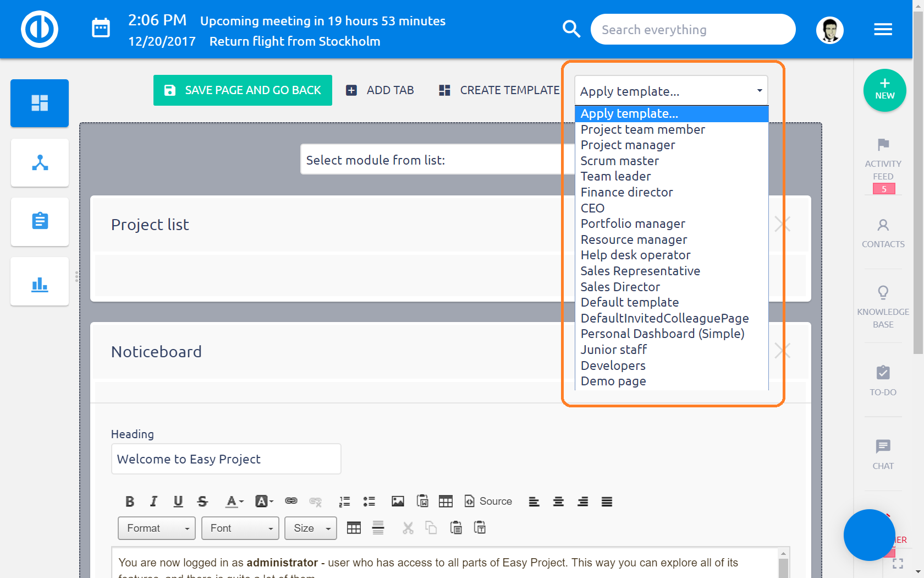This screenshot has height=578, width=924.
Task: Choose Personal Dashboard (Simple) template
Action: (671, 334)
